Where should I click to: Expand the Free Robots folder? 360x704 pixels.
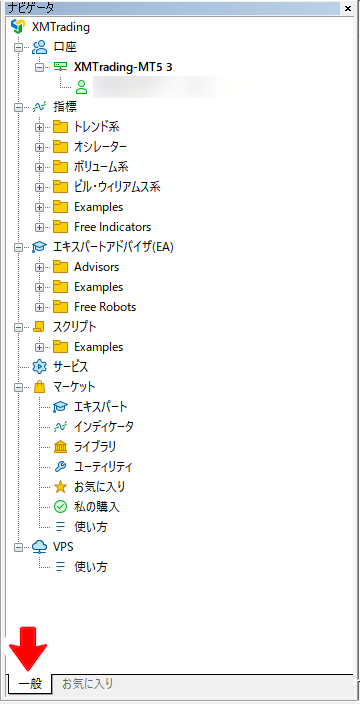tap(40, 307)
